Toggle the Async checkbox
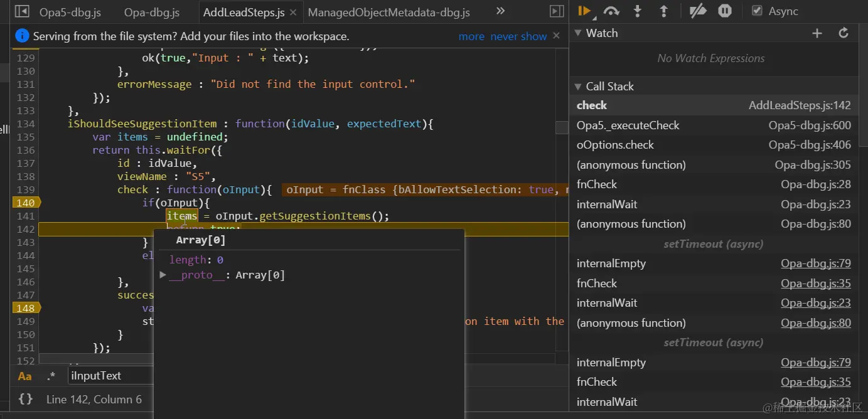Viewport: 868px width, 419px height. (x=757, y=11)
